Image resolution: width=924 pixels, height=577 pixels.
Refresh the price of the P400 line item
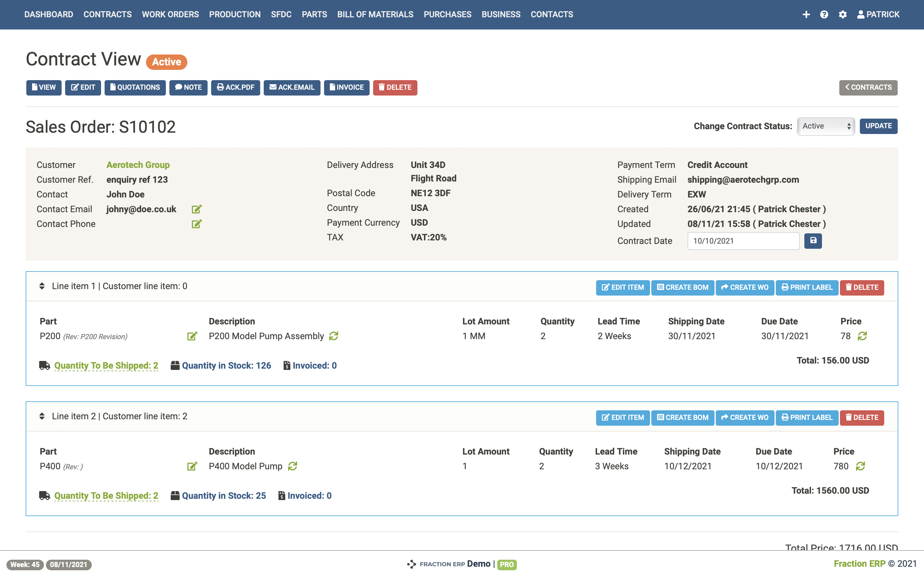click(860, 466)
